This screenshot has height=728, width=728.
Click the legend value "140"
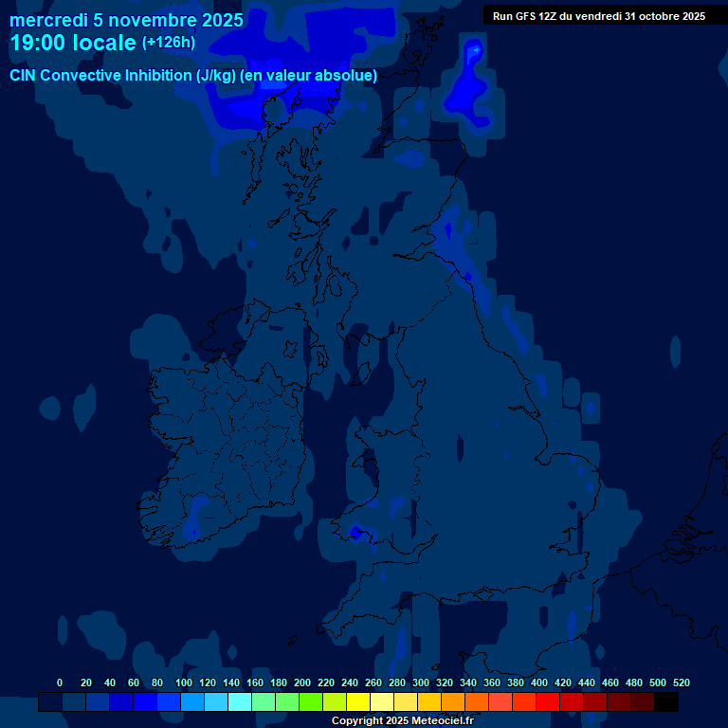tap(230, 682)
